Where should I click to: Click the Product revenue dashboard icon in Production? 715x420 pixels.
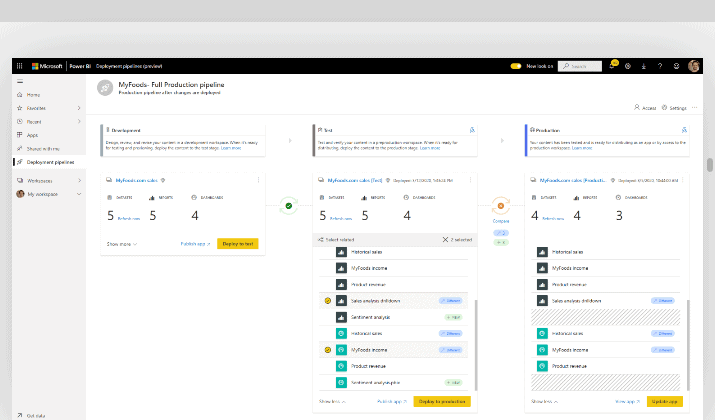point(542,366)
